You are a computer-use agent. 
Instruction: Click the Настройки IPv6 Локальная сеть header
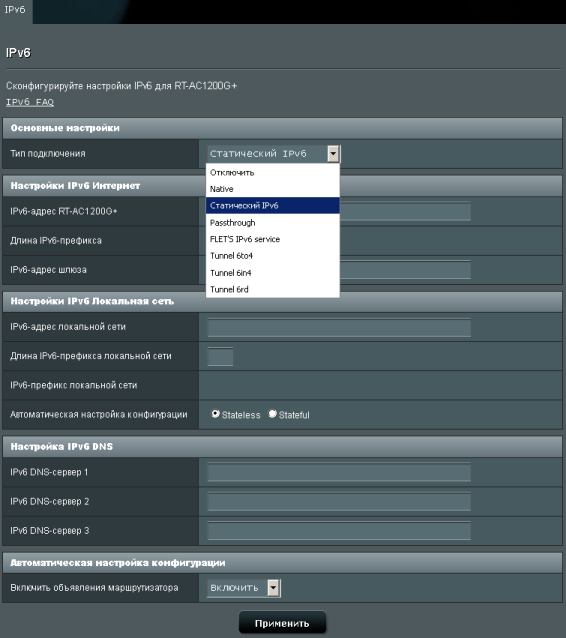tap(282, 302)
